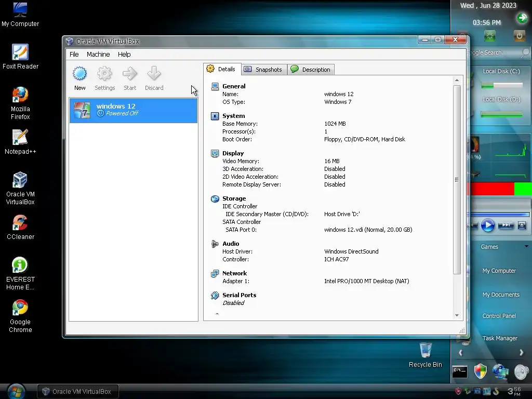Click the My Computer desktop icon
The width and height of the screenshot is (532, 399).
20,15
